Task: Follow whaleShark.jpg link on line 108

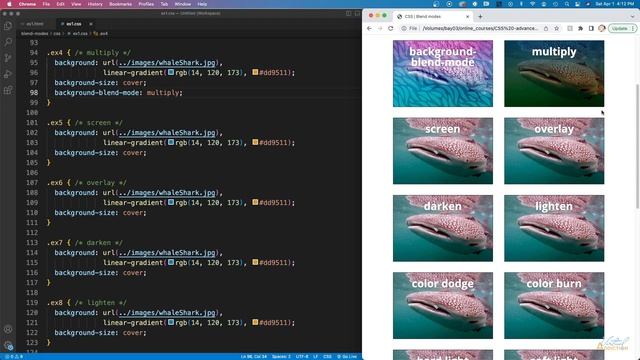Action: [167, 193]
